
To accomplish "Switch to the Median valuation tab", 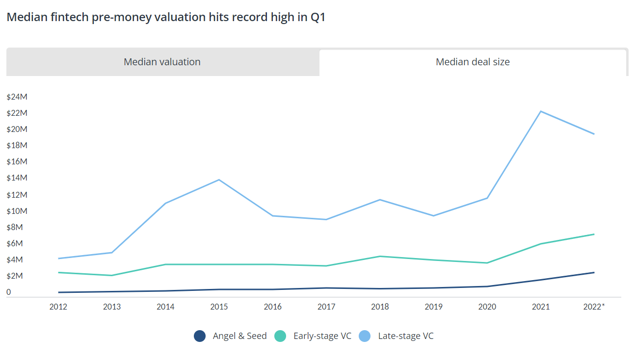I will (162, 62).
